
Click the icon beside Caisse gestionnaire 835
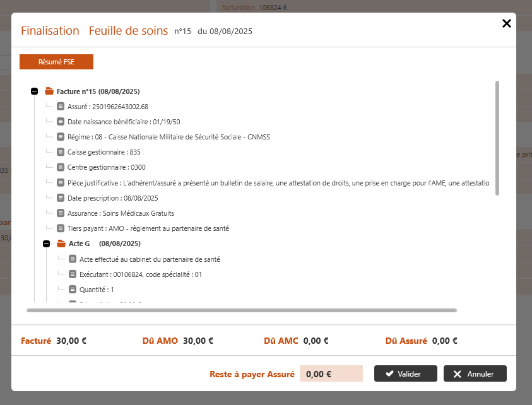click(x=61, y=152)
